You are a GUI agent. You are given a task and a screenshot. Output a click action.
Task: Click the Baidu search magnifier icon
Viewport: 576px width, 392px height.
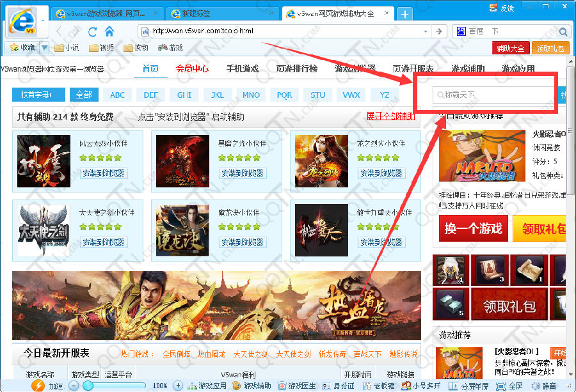tap(563, 31)
